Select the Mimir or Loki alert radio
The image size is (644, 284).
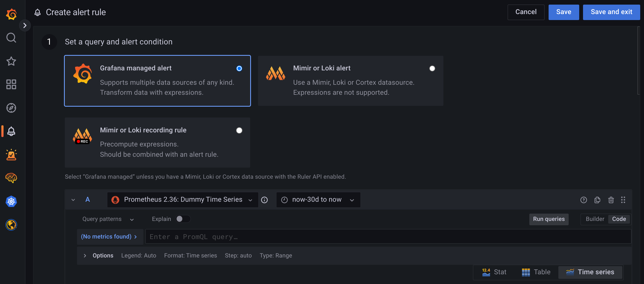point(432,68)
